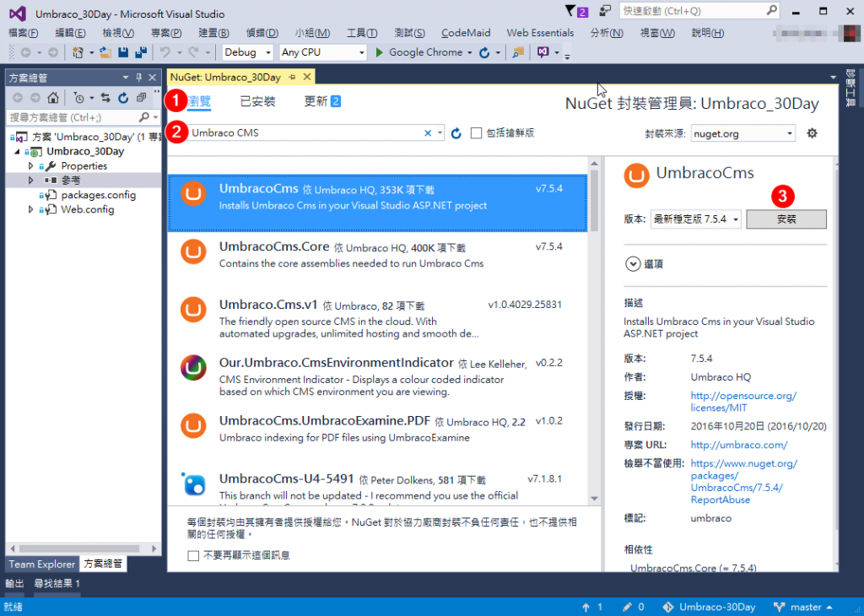The width and height of the screenshot is (864, 616).
Task: Click the Save toolbar icon
Action: (123, 52)
